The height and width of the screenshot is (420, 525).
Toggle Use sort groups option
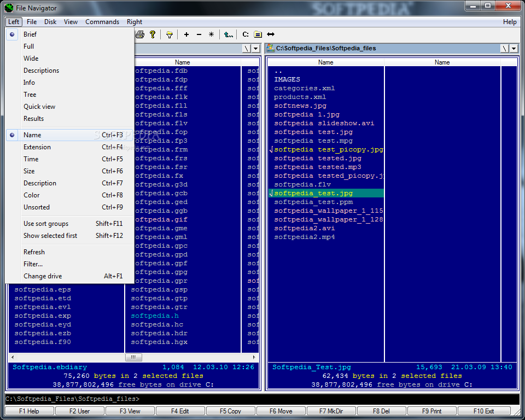70,223
